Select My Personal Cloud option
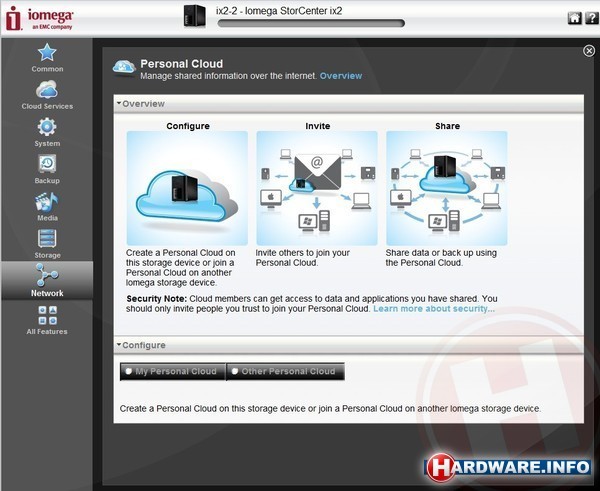 click(x=173, y=371)
